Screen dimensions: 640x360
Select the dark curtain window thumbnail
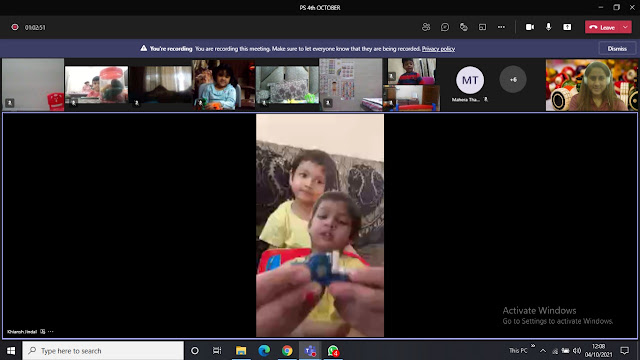click(160, 85)
